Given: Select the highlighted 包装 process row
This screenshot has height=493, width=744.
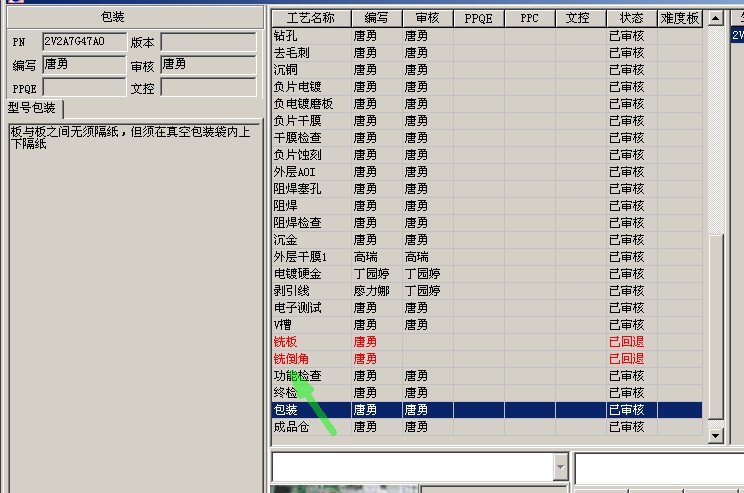Looking at the screenshot, I should 487,410.
